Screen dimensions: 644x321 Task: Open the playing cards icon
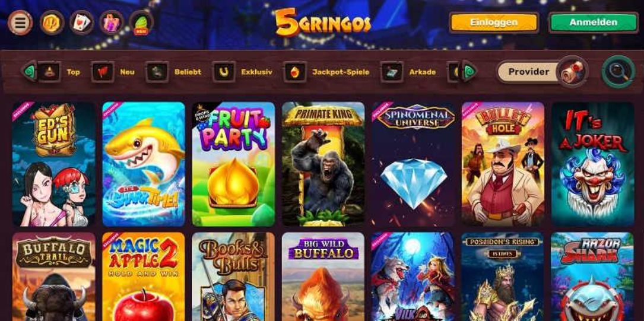tap(82, 23)
